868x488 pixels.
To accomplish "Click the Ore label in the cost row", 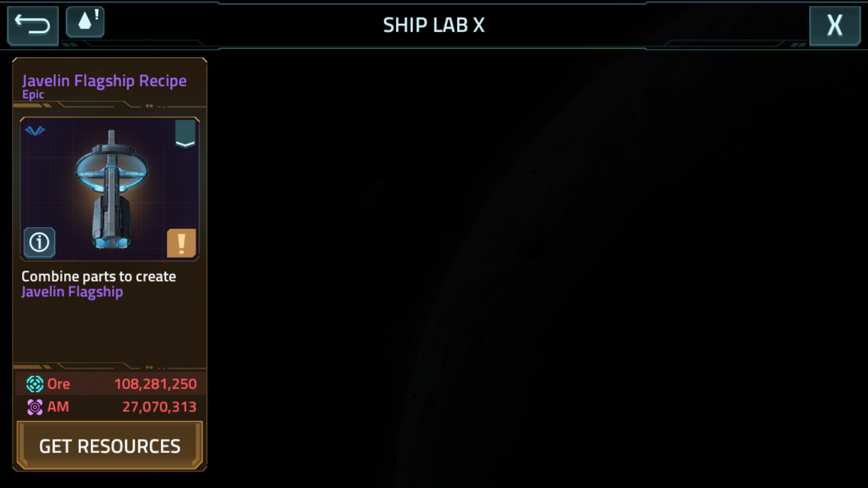I will (x=59, y=384).
